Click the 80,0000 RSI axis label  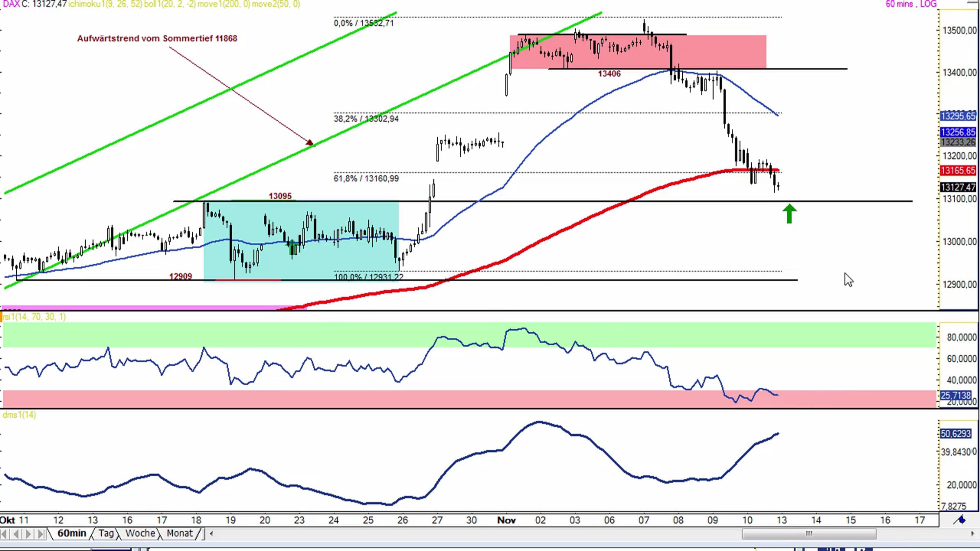coord(962,338)
